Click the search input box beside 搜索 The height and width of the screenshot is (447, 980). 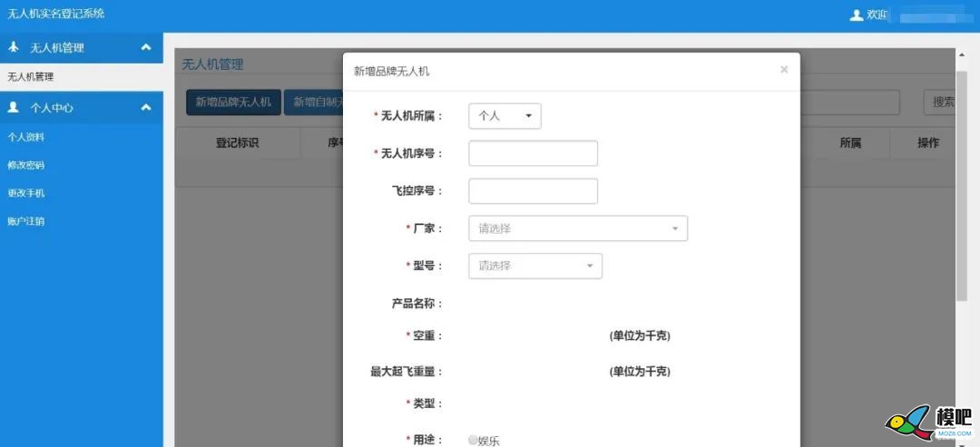(x=850, y=102)
